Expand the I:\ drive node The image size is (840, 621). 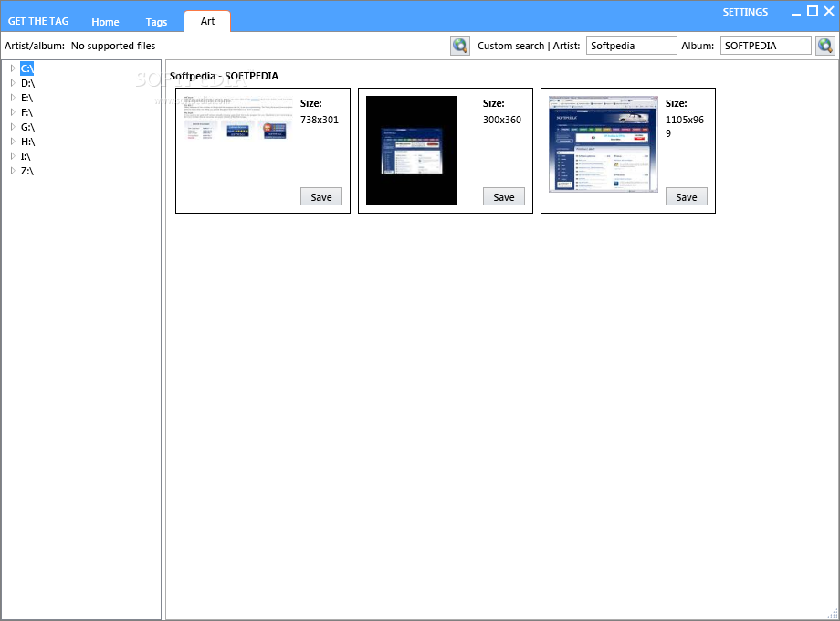coord(13,156)
